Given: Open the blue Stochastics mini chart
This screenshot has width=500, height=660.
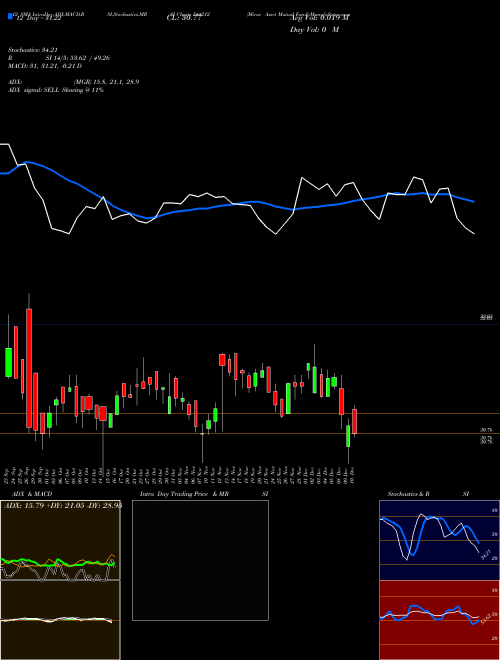Looking at the screenshot, I should pos(439,540).
